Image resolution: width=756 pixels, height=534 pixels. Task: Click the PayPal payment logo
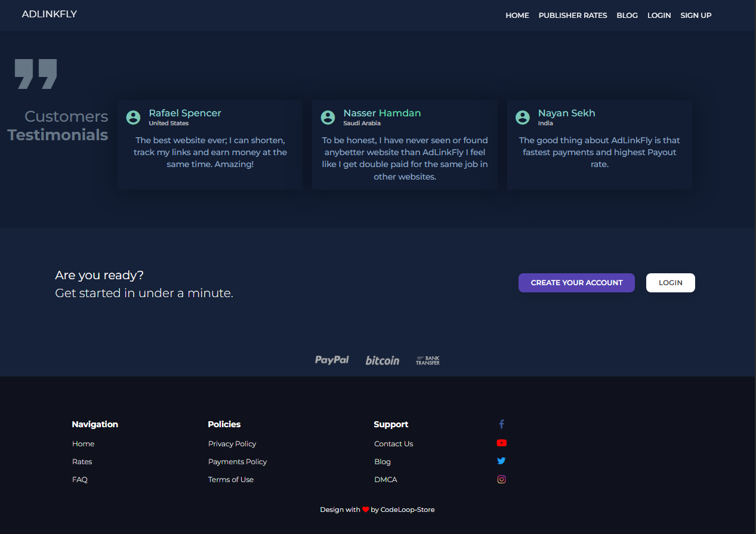(x=332, y=360)
